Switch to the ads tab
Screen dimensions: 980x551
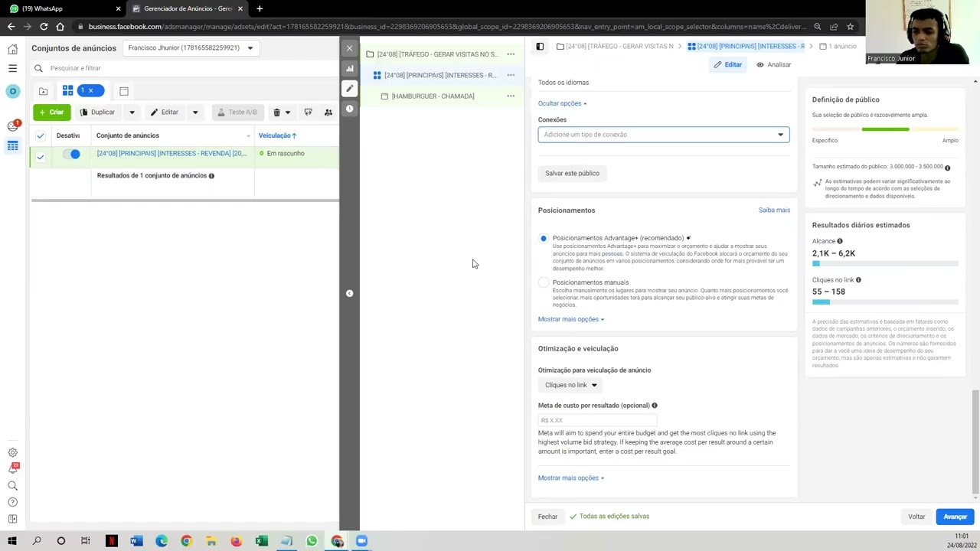pyautogui.click(x=124, y=91)
